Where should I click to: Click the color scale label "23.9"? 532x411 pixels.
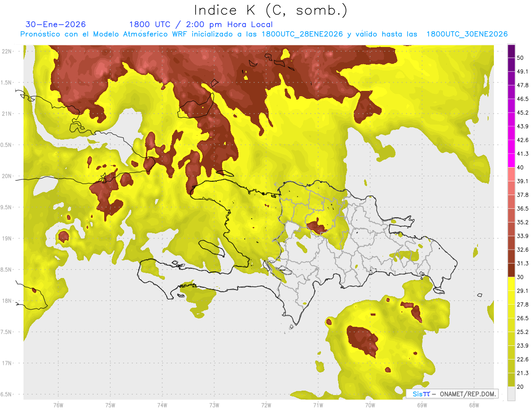pyautogui.click(x=523, y=345)
